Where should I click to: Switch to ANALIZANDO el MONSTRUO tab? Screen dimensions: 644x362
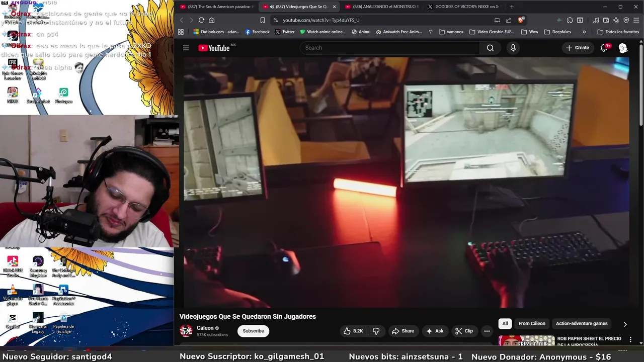pos(381,7)
